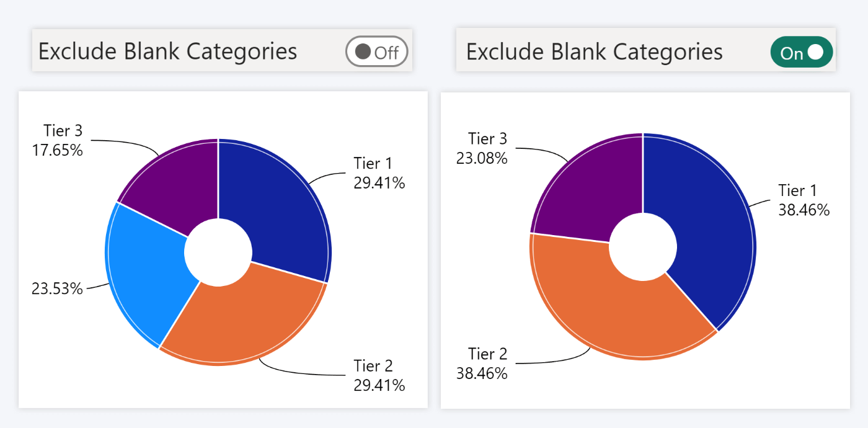Turn off the right Exclude Blank Categories toggle
This screenshot has width=868, height=428.
pos(801,52)
